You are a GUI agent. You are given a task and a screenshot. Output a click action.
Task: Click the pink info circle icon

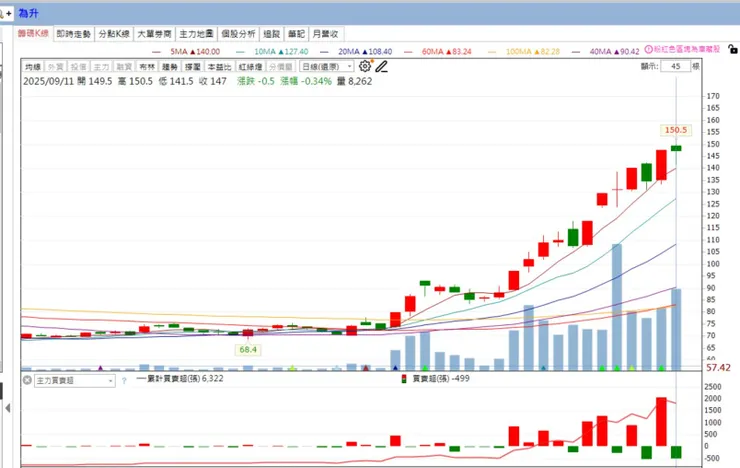pyautogui.click(x=648, y=49)
